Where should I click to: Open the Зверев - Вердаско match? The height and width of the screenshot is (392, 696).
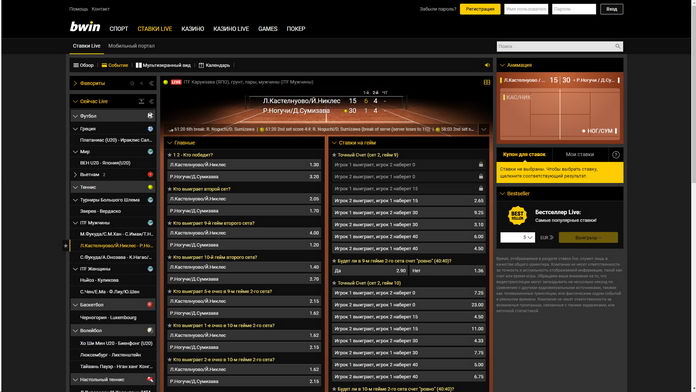(x=100, y=211)
